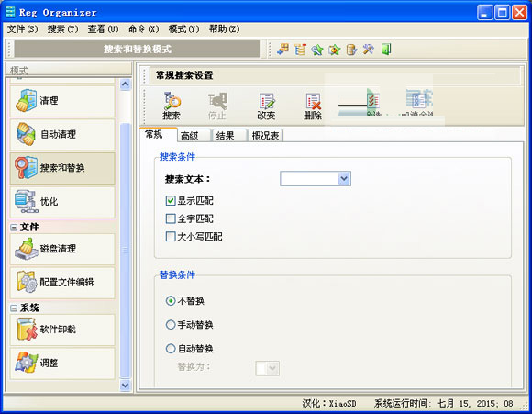Toggle the 显示匹配 checkbox
This screenshot has width=532, height=414.
(x=171, y=201)
